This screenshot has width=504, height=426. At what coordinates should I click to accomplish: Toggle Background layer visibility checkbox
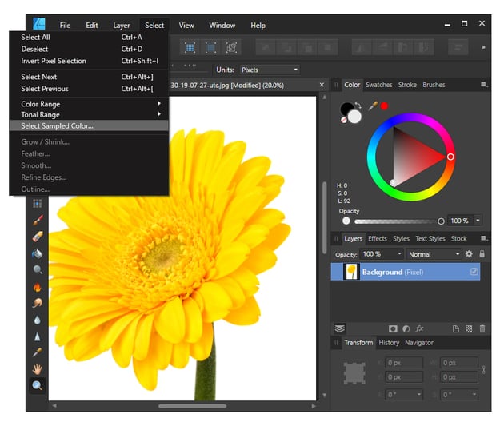click(x=474, y=272)
